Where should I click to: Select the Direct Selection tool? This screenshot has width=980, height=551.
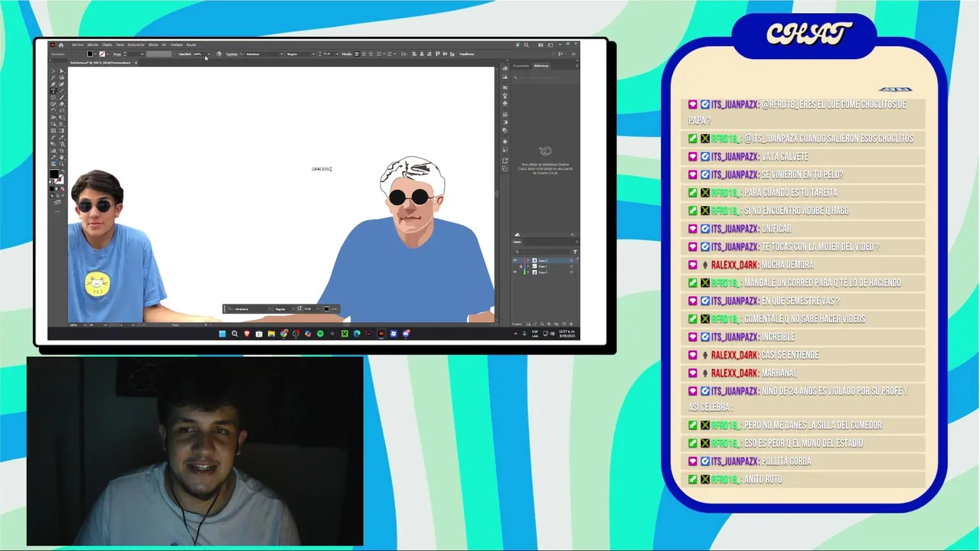click(x=61, y=70)
